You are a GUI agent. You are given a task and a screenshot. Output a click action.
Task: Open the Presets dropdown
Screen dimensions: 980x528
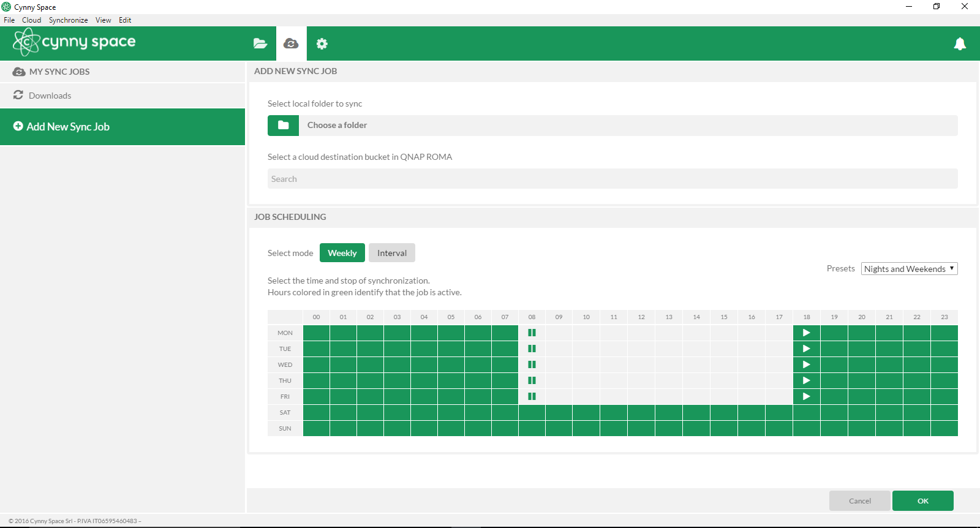[910, 269]
